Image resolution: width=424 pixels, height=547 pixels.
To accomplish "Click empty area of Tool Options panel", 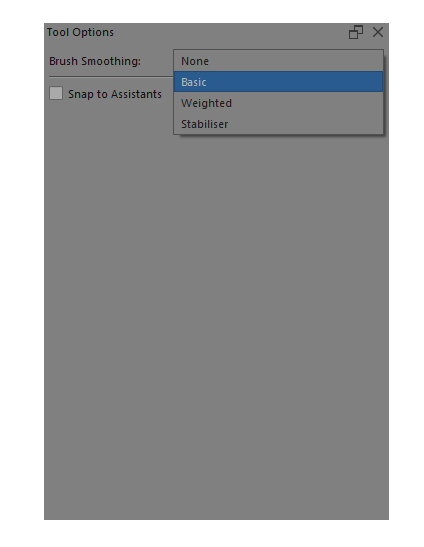I will [x=216, y=314].
